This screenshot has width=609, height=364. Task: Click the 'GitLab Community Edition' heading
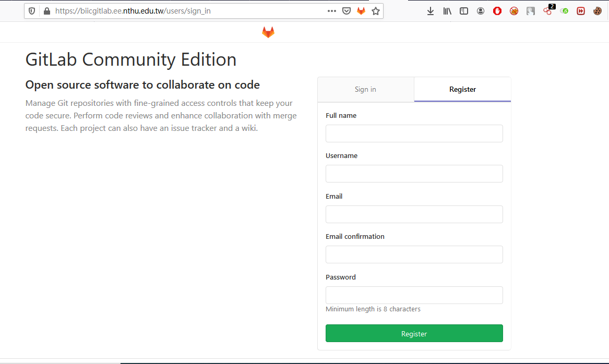131,59
